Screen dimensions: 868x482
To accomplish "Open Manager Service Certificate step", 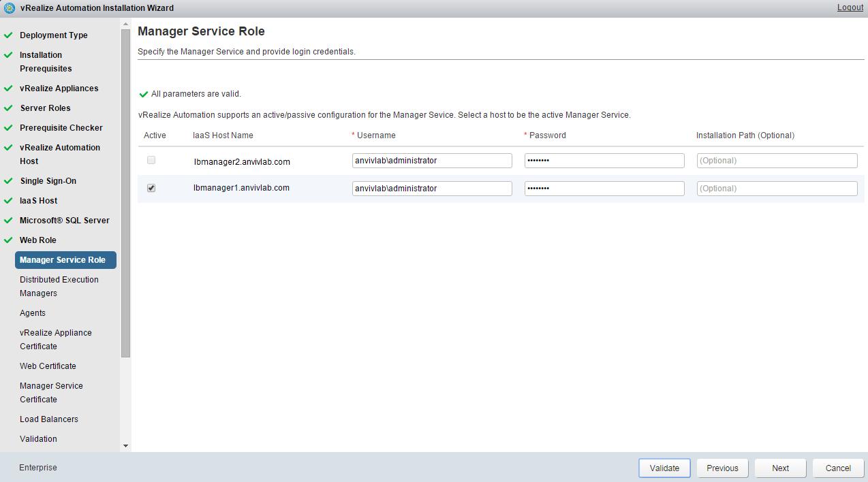I will (x=51, y=393).
